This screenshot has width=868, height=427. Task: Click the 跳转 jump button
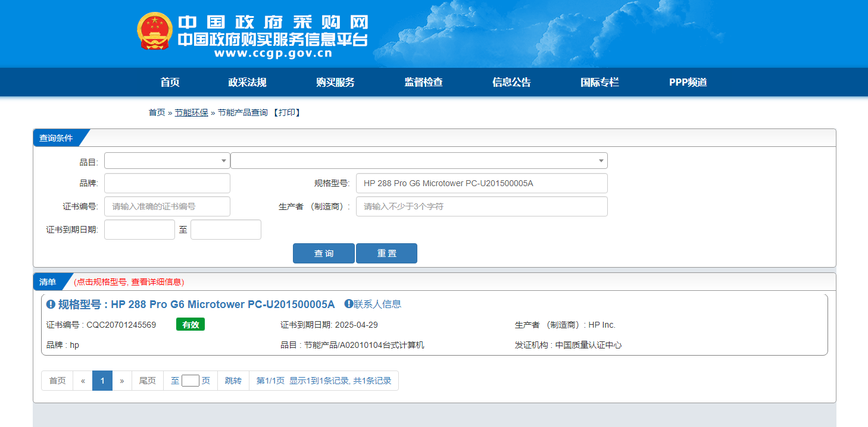[x=233, y=381]
